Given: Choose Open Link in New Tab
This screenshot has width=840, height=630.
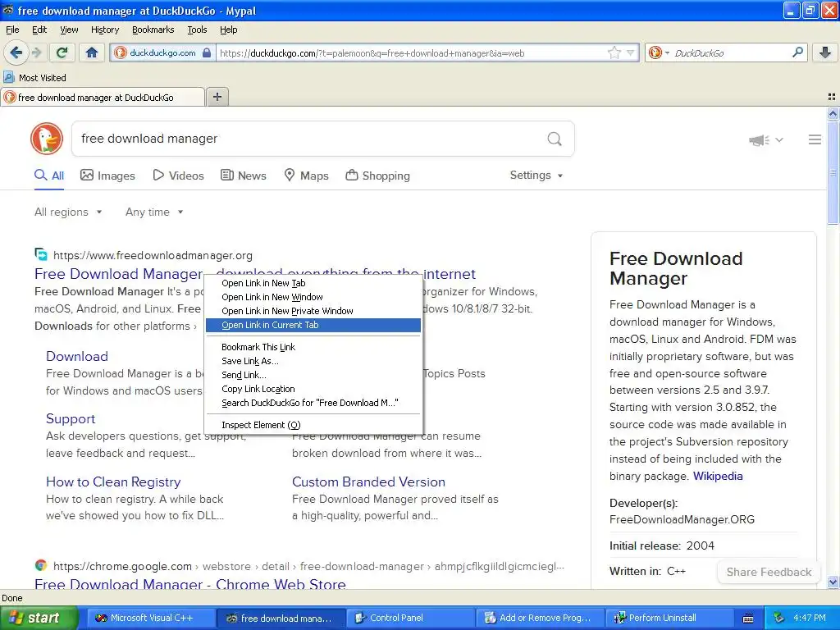Looking at the screenshot, I should [313, 283].
